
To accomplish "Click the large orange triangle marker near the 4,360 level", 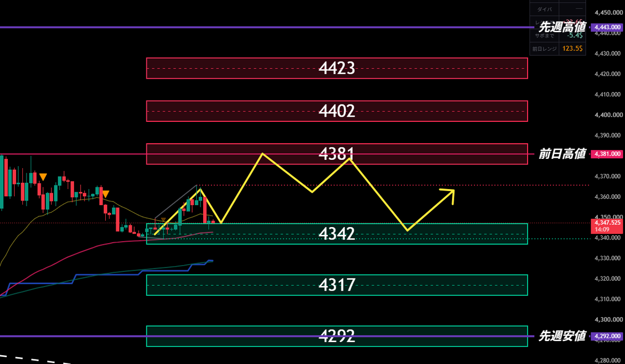I will (x=105, y=194).
